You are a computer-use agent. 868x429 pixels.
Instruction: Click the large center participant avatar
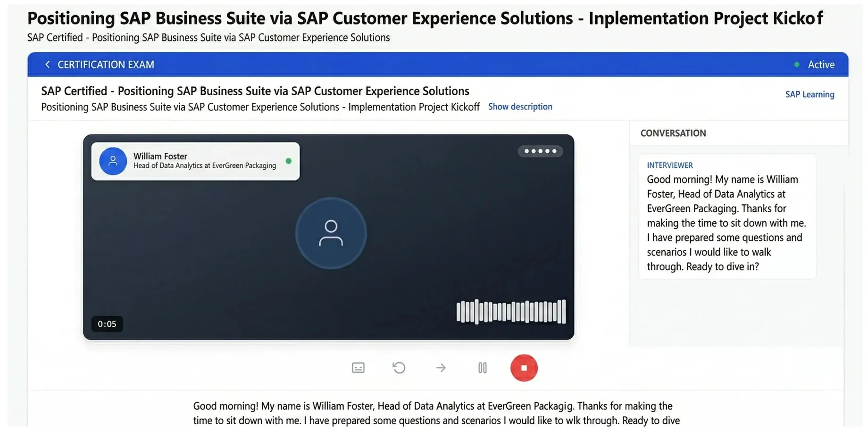331,233
